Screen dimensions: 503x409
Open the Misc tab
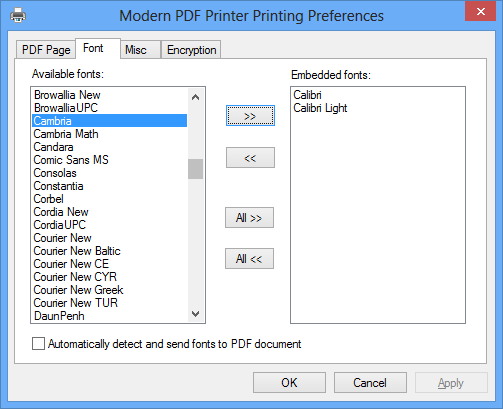tap(136, 50)
